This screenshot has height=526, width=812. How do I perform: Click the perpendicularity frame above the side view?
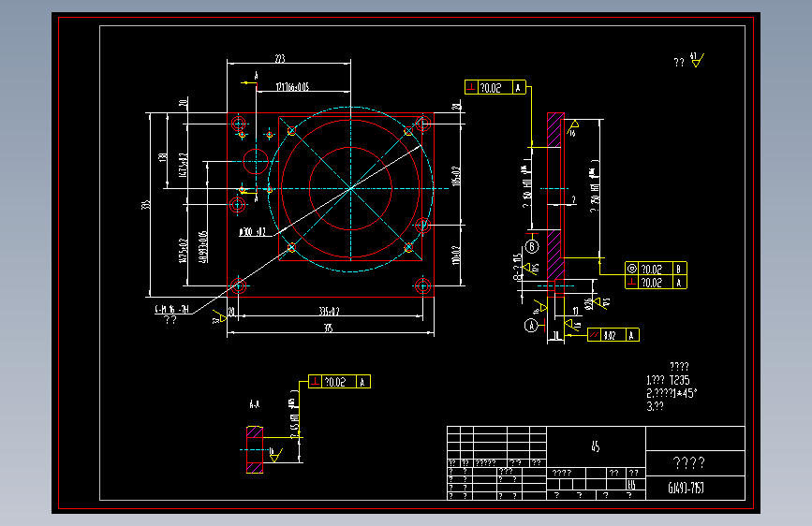[x=495, y=87]
